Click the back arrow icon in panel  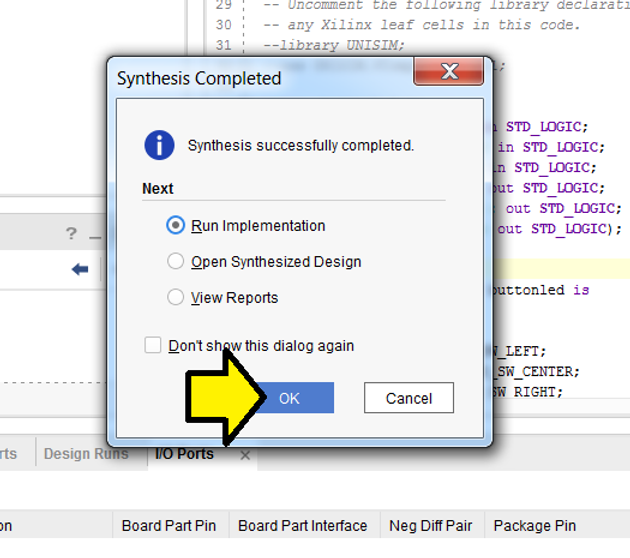pyautogui.click(x=80, y=269)
